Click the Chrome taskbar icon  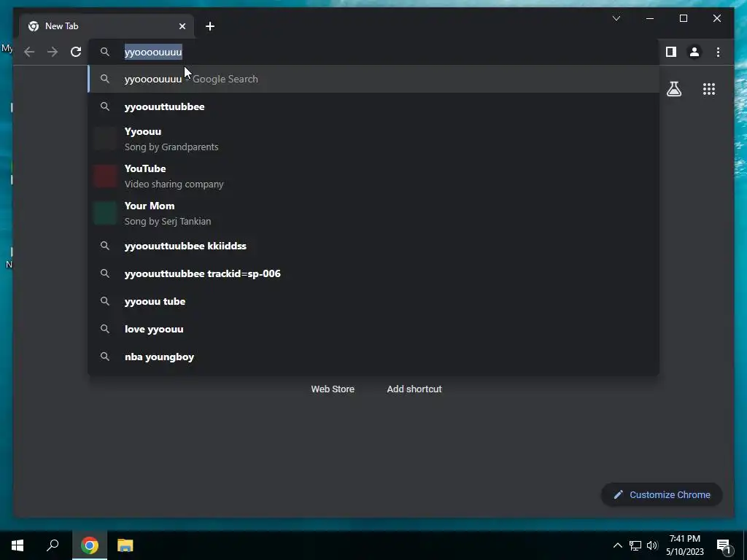click(90, 545)
